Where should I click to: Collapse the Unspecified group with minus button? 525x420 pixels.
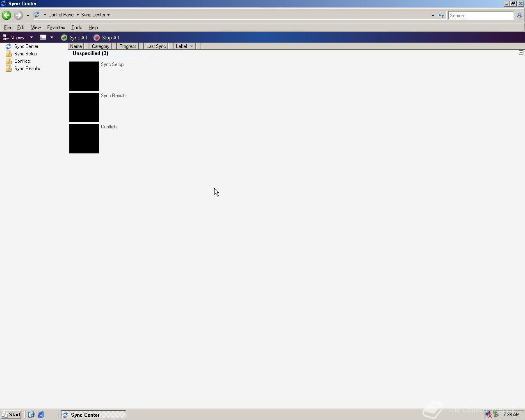click(521, 53)
